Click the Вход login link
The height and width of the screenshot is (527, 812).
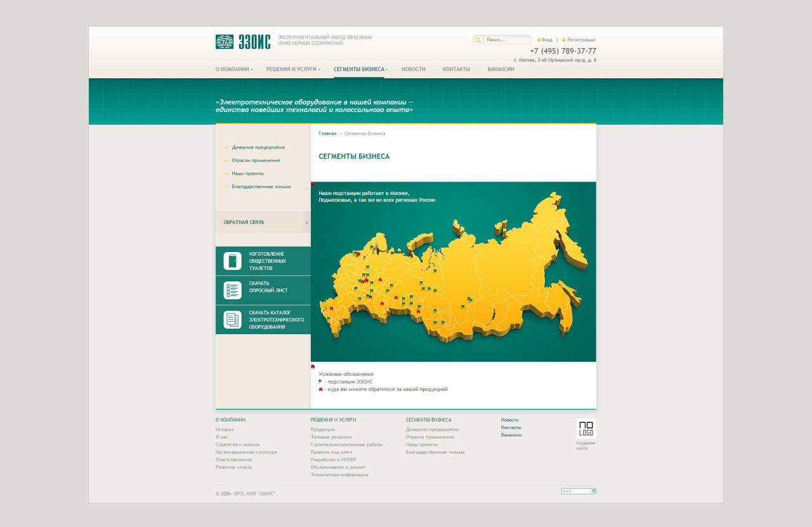pos(546,40)
